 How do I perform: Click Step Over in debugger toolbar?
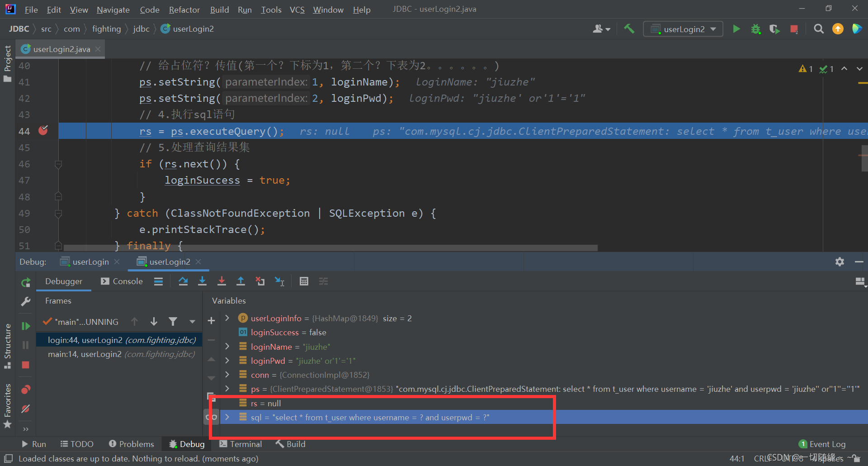(x=183, y=281)
